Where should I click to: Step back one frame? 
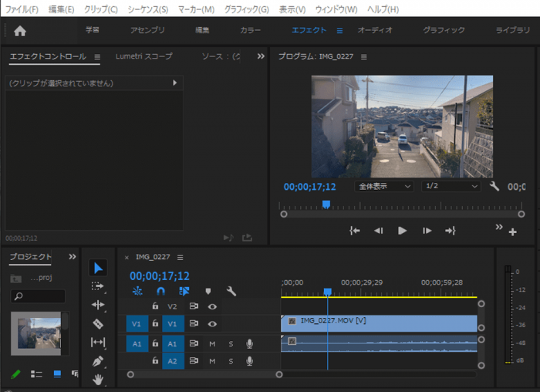point(379,231)
